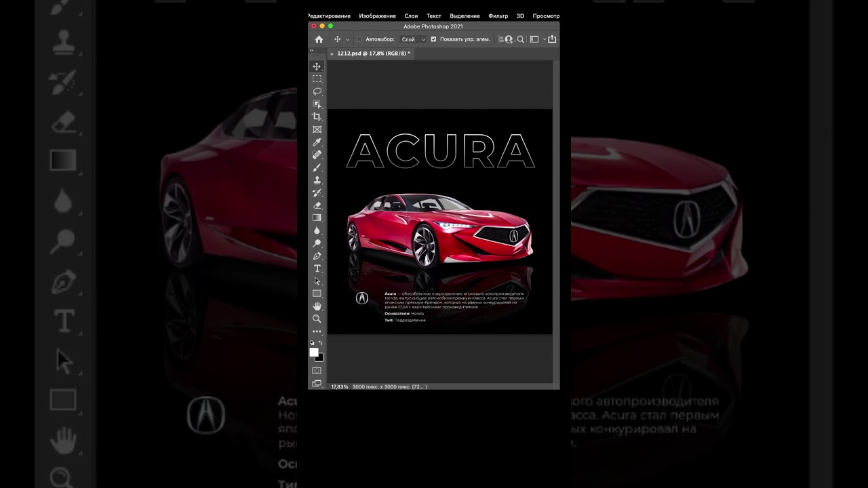Click the Acura logo beside the description text
Viewport: 868px width, 488px height.
362,298
